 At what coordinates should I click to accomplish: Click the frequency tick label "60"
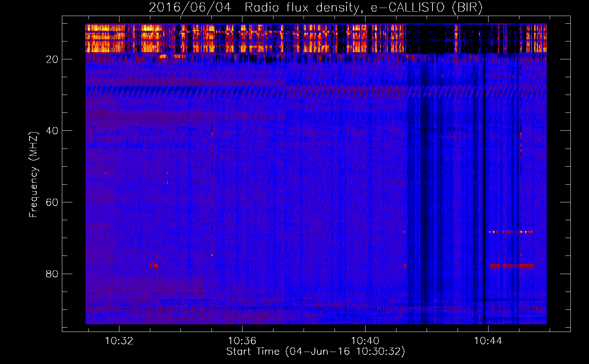[52, 202]
